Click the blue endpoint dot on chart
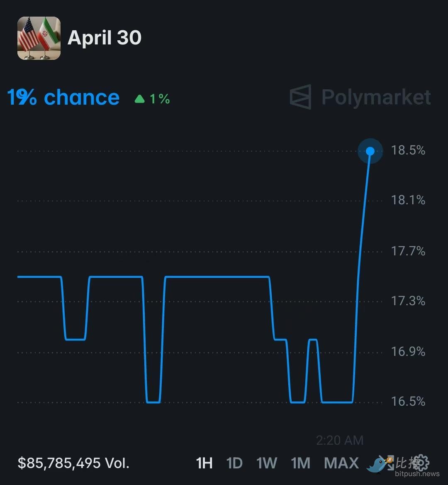Screen dimensions: 448x485 tap(370, 151)
